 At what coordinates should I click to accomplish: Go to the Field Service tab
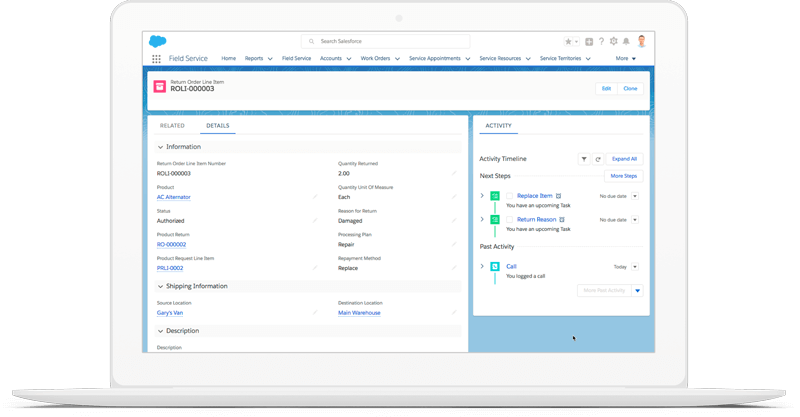tap(296, 59)
